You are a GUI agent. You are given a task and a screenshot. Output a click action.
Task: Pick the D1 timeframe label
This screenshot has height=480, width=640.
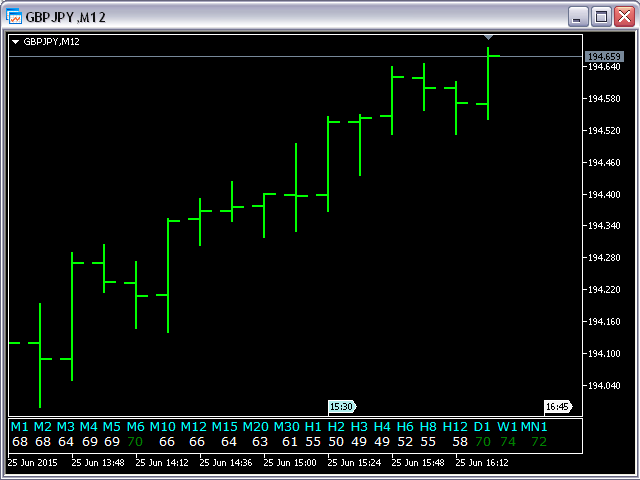coord(482,427)
